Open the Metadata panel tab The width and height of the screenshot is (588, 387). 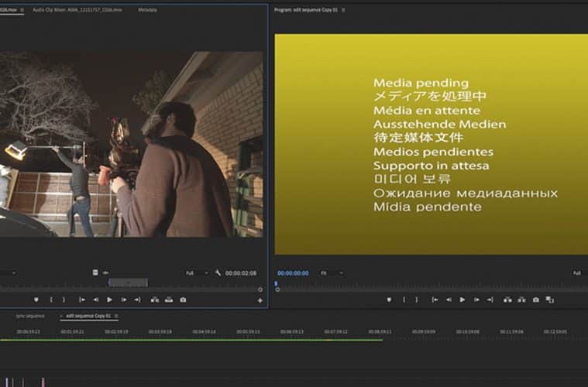147,10
